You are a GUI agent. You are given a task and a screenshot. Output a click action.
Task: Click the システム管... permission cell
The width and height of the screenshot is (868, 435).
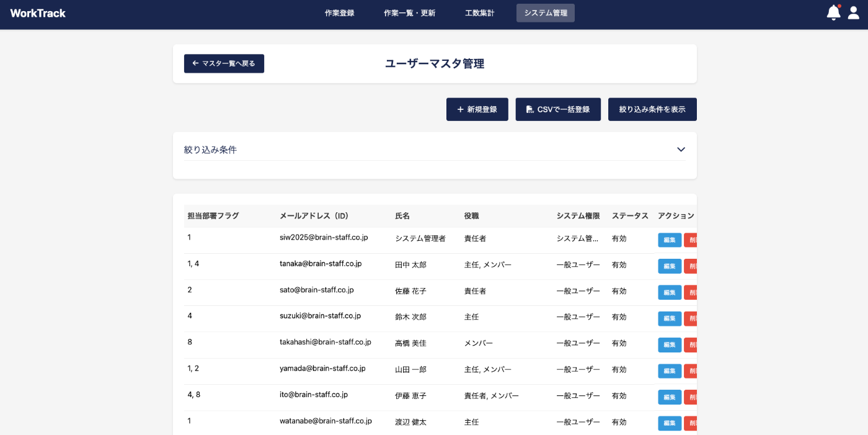point(578,238)
